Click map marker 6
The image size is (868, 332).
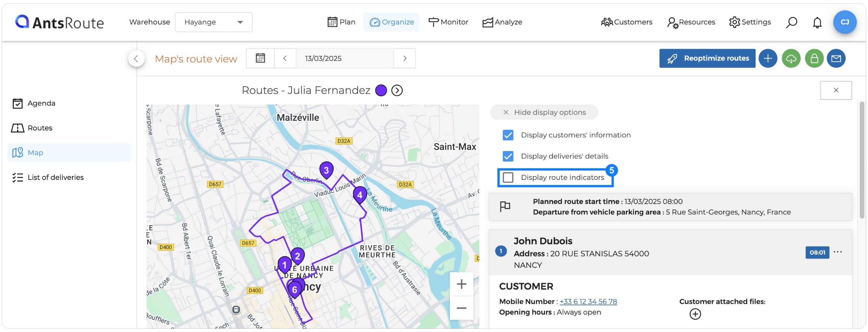[295, 289]
